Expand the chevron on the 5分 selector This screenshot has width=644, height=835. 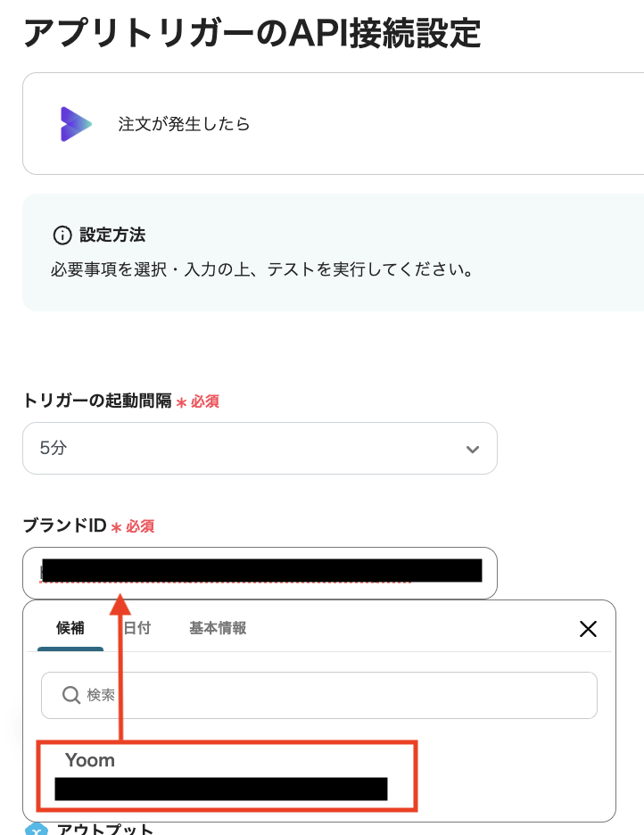click(473, 449)
